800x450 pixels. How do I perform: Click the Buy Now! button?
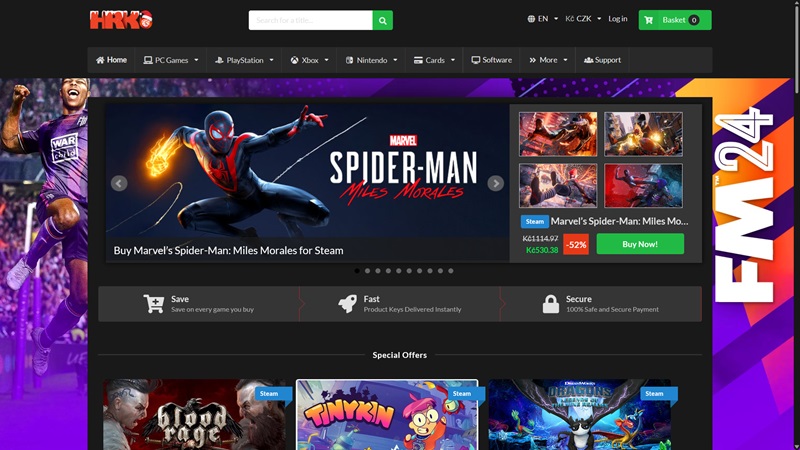tap(640, 244)
